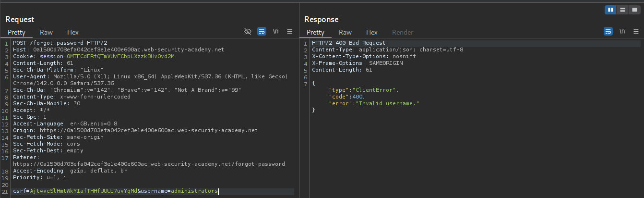Open the Request panel hamburger menu

[289, 32]
